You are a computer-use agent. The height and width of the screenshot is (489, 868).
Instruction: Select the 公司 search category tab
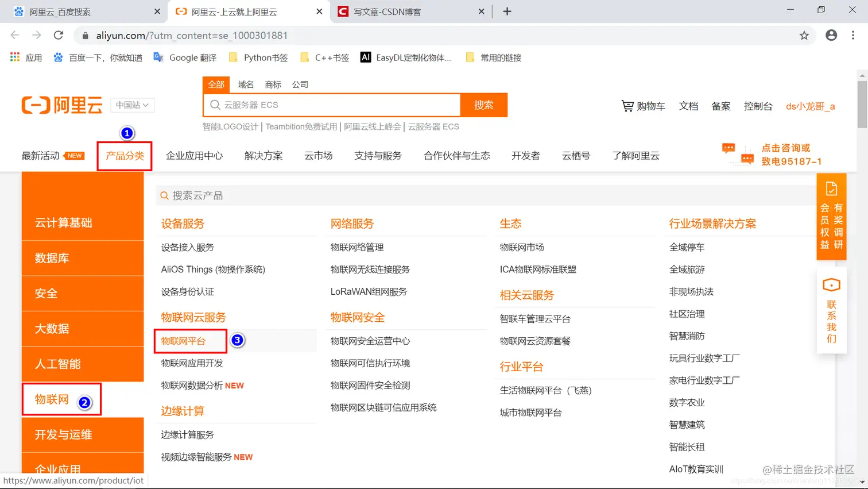(300, 84)
